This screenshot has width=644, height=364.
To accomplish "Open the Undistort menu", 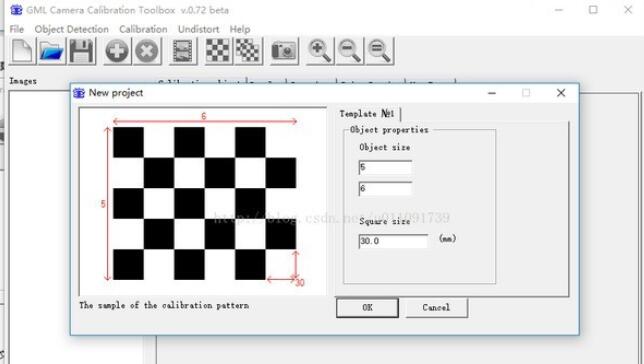I will (198, 29).
